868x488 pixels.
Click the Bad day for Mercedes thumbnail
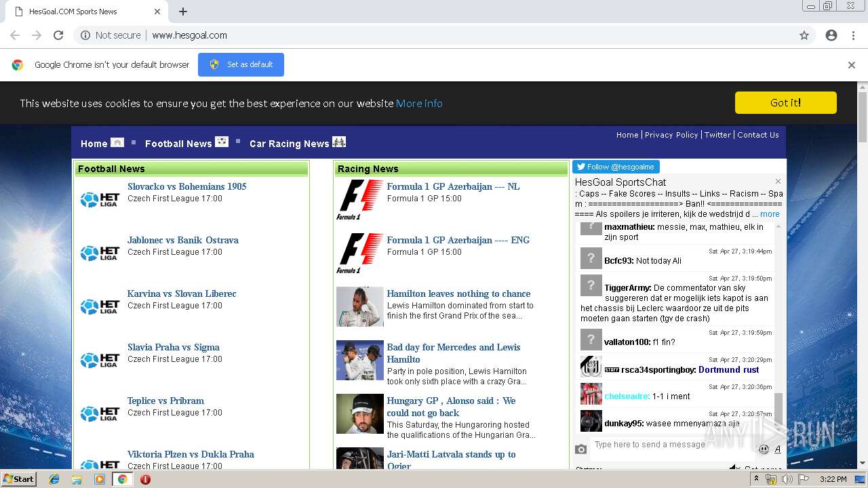tap(360, 360)
